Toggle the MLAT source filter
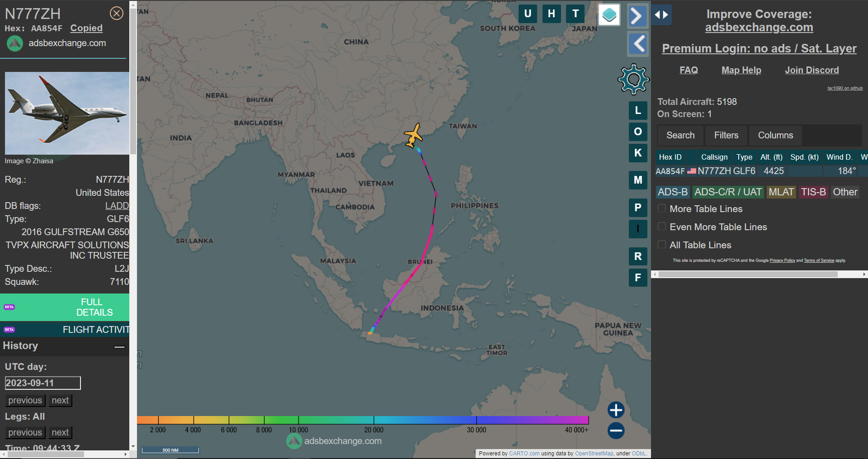 click(781, 192)
